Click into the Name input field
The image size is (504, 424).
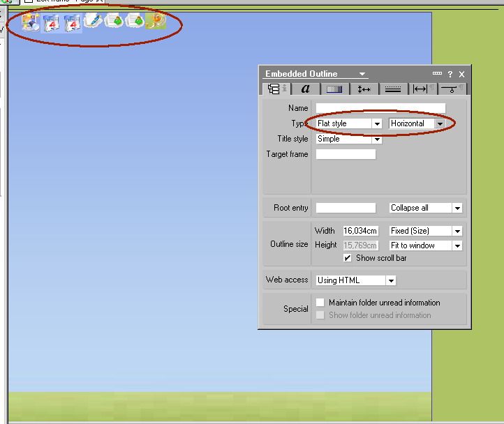tap(380, 108)
